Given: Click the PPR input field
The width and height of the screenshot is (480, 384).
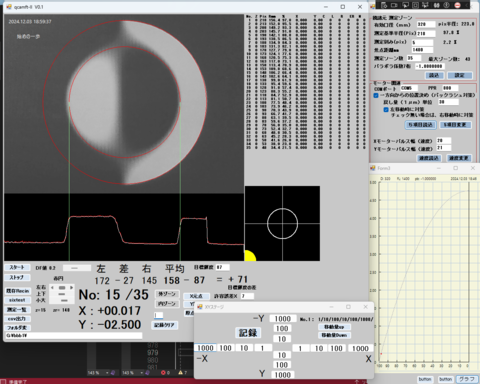Looking at the screenshot, I should coord(450,88).
